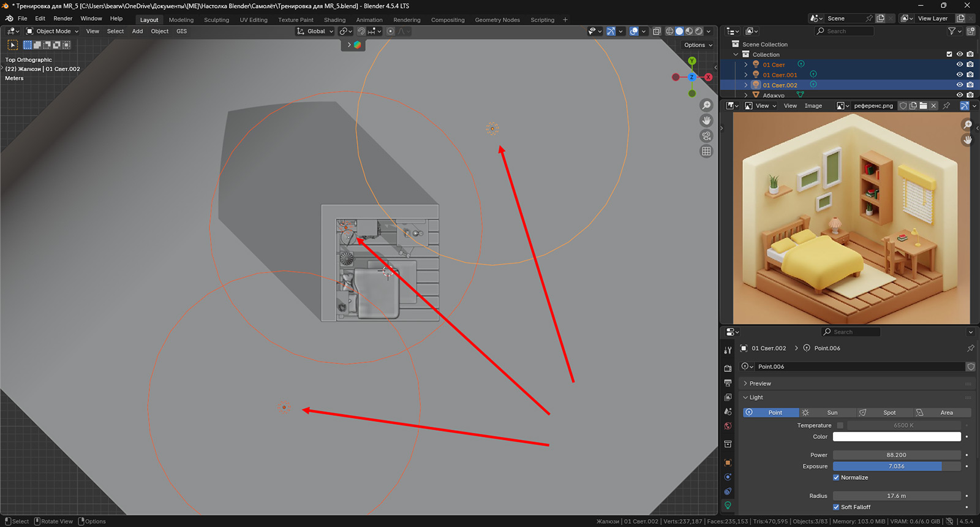Screen dimensions: 980x527
Task: Open the Global transform orientation dropdown
Action: (x=315, y=31)
